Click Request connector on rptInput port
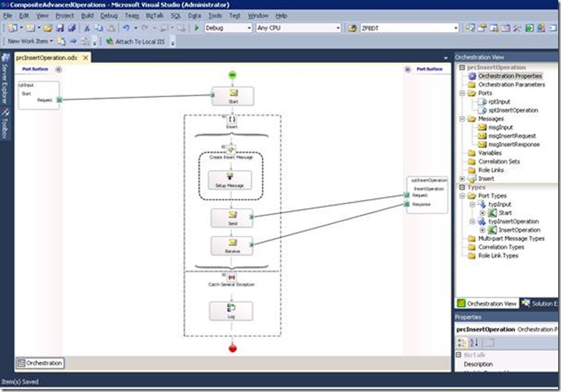The width and height of the screenshot is (561, 392). point(59,100)
